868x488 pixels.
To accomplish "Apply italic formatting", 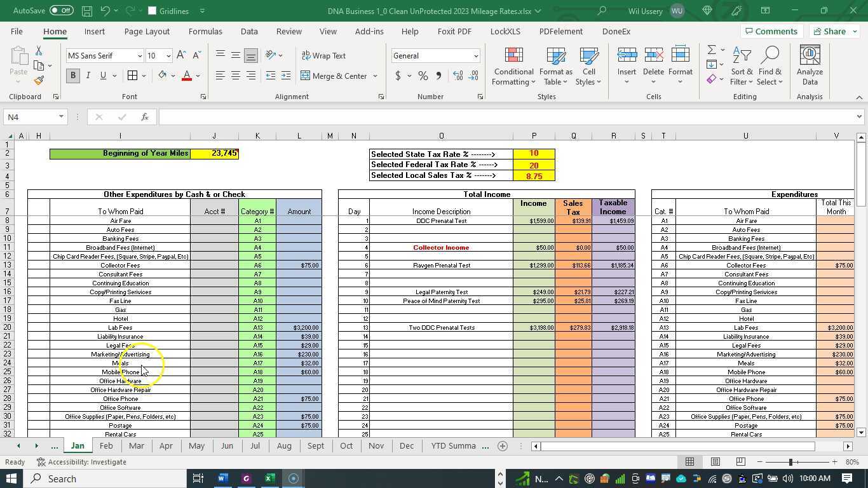I will click(x=88, y=76).
